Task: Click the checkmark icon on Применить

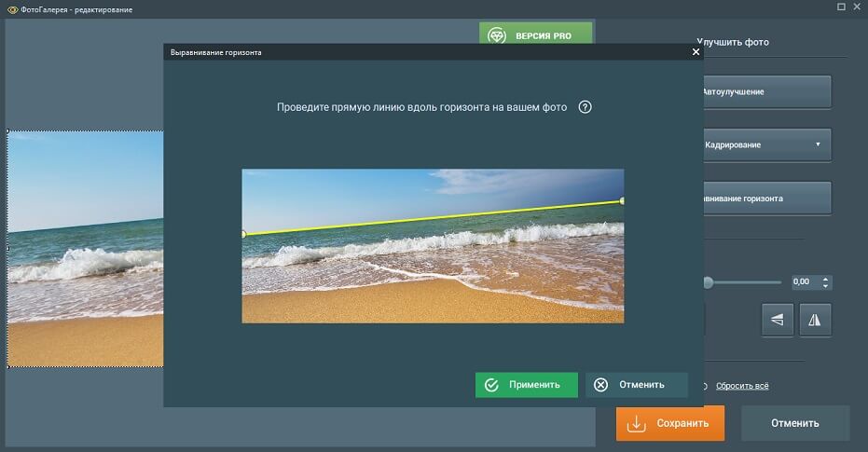Action: [x=491, y=384]
